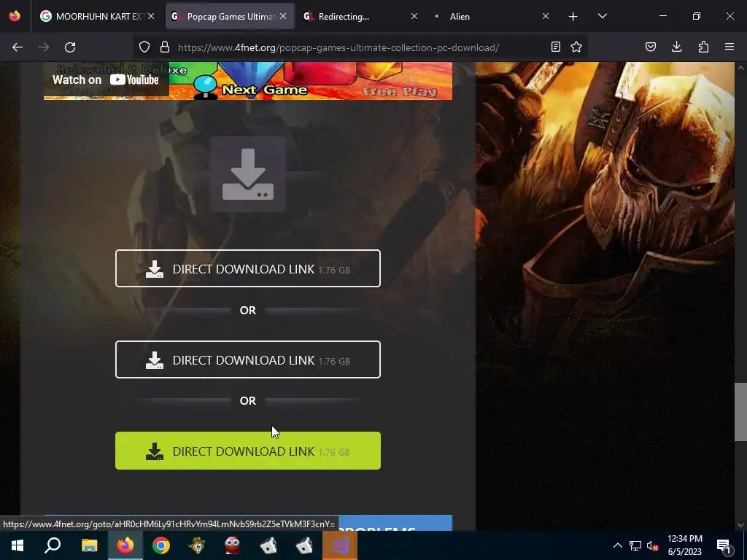Click the muted volume tray icon

652,545
